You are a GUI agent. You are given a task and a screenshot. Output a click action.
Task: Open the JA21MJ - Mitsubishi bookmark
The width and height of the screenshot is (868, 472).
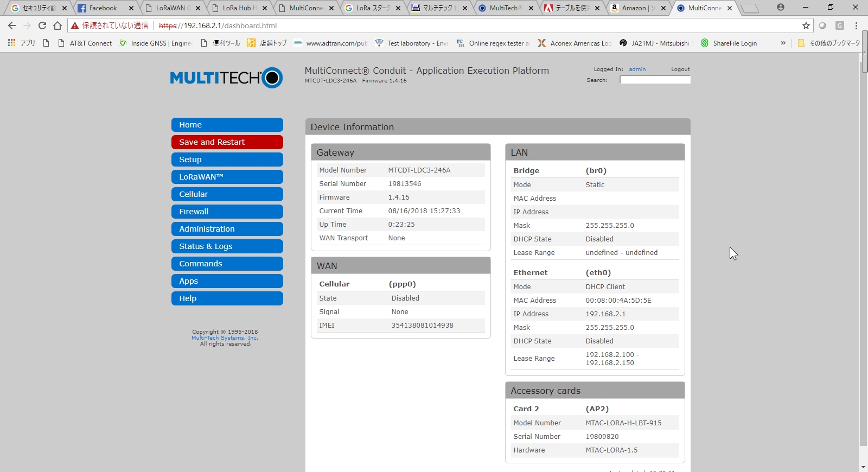click(x=656, y=43)
